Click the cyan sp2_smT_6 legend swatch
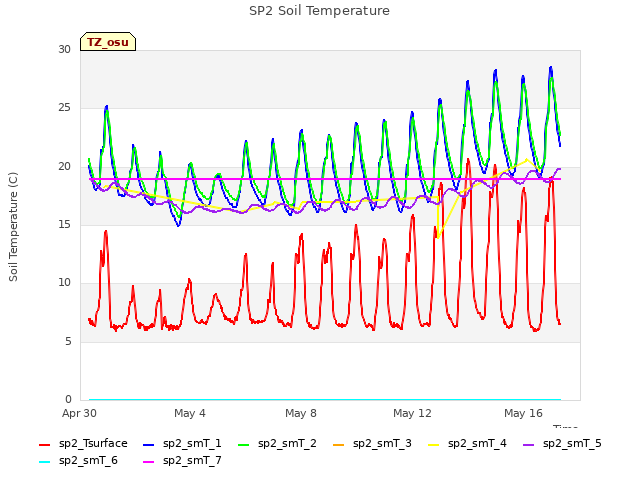 tap(44, 462)
